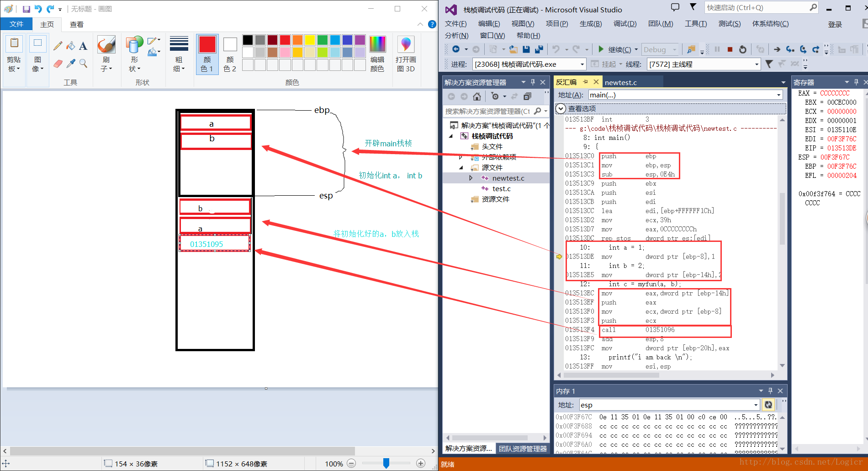Viewport: 868px width, 471px height.
Task: Click Continue button in debug toolbar
Action: (614, 49)
